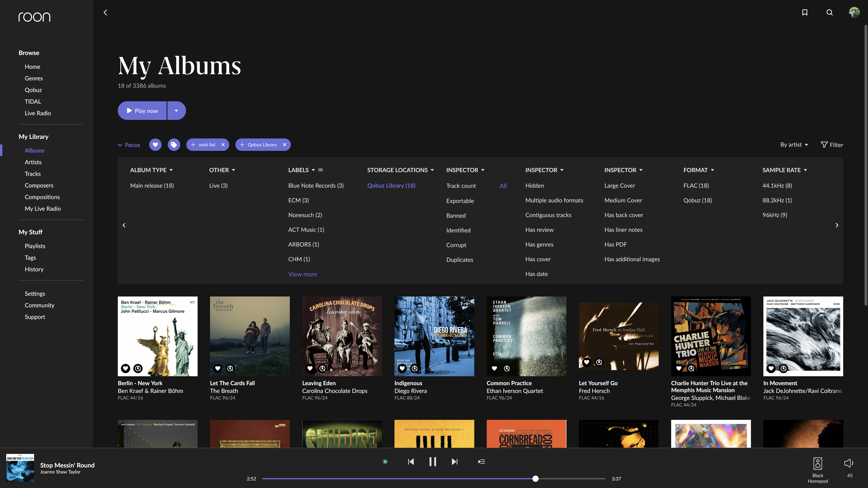
Task: Click the back arrow at top
Action: point(105,12)
